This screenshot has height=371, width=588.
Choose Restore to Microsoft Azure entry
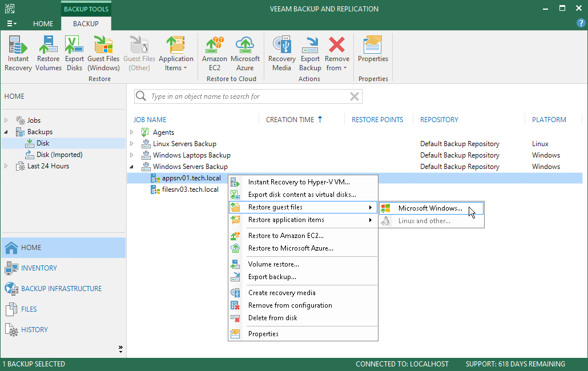coord(303,248)
